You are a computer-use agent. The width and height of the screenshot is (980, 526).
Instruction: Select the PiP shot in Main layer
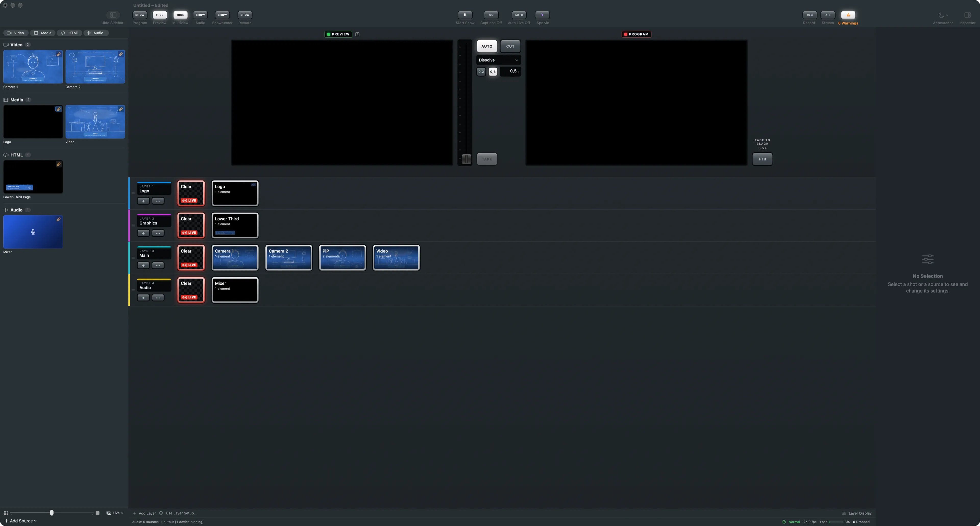click(x=342, y=258)
